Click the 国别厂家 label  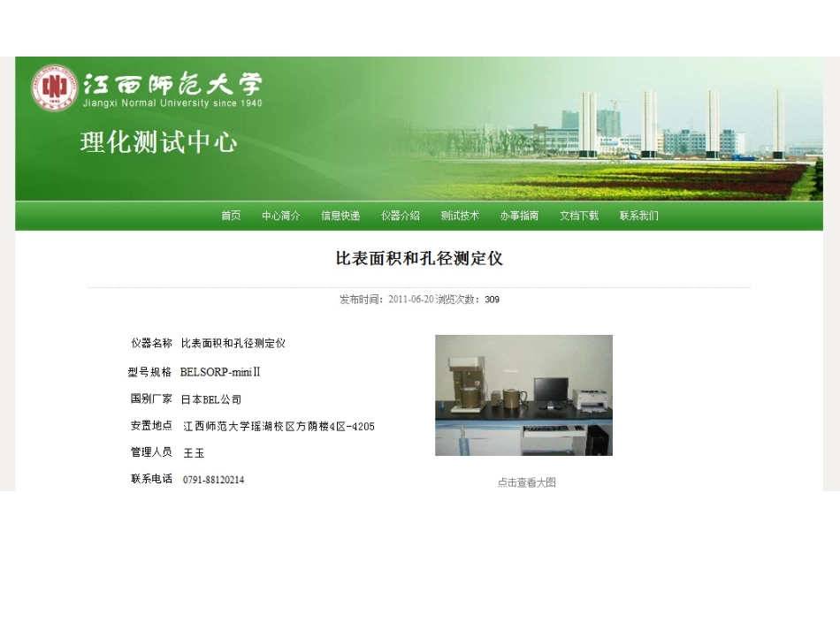click(x=151, y=398)
